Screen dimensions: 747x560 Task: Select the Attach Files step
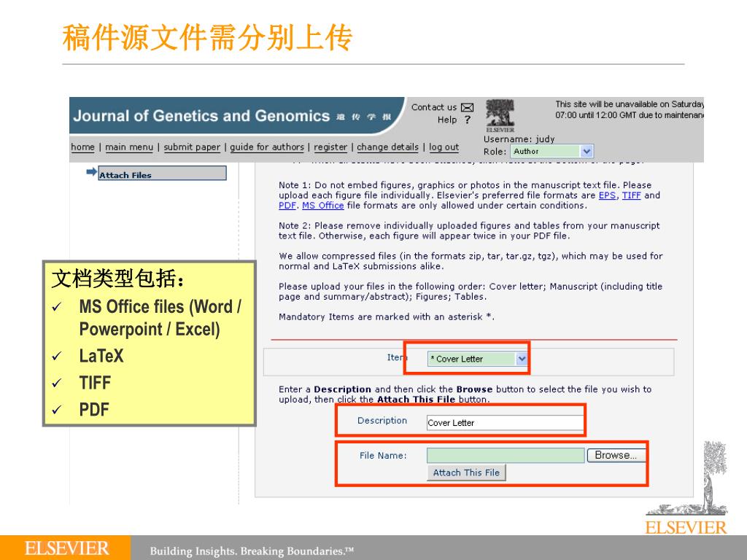162,174
